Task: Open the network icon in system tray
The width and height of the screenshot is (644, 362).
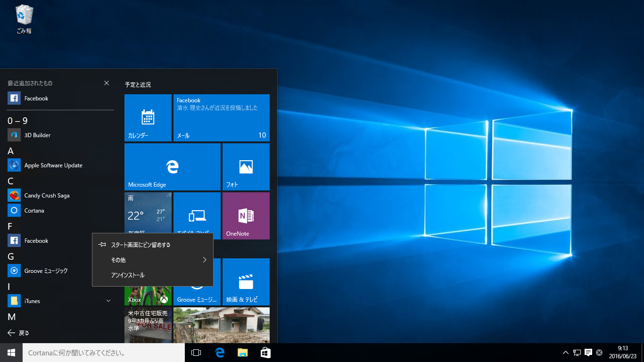Action: 577,353
